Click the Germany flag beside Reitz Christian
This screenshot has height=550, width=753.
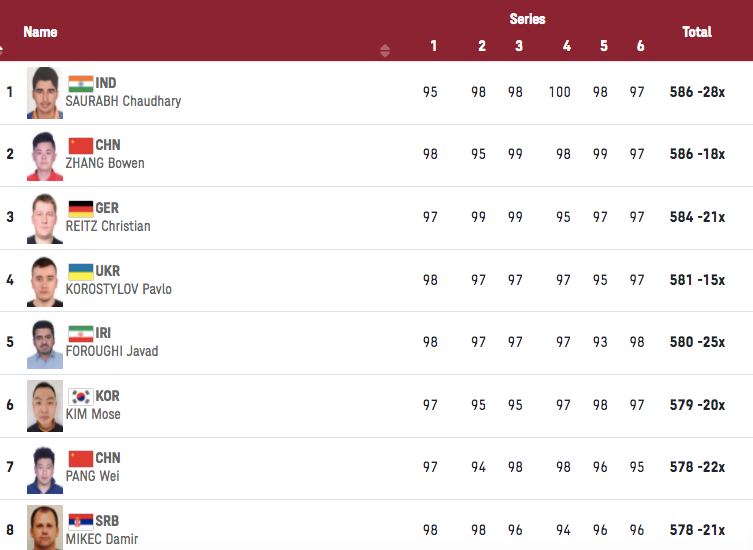tap(80, 208)
